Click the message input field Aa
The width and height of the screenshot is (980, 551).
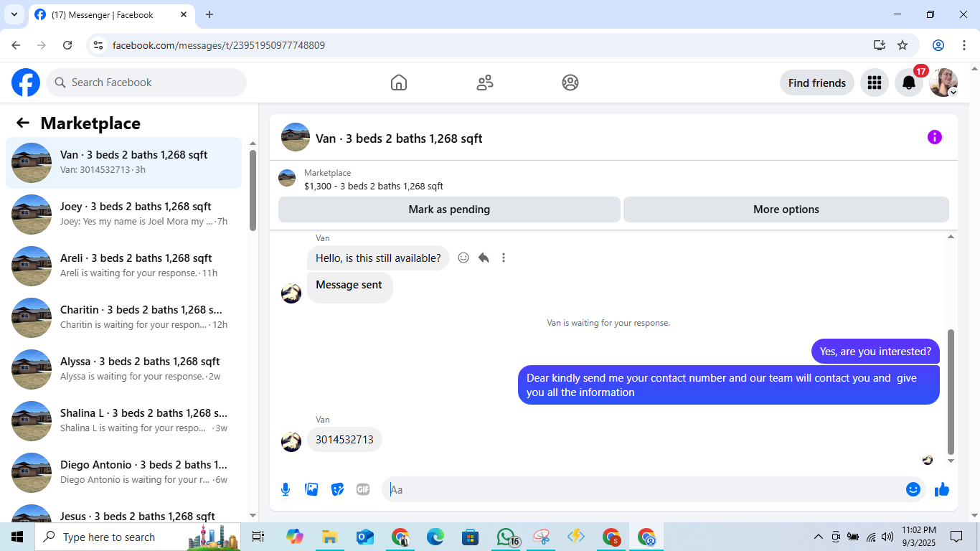pos(644,489)
